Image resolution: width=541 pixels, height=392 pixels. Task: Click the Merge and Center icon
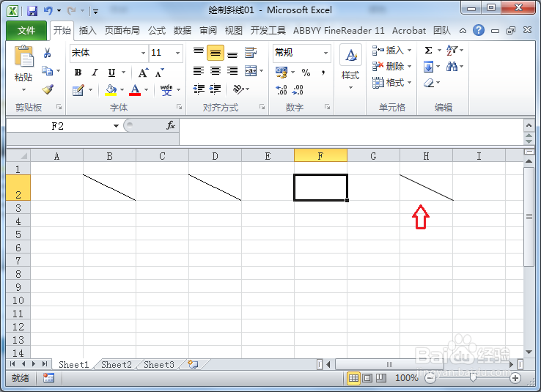[x=251, y=71]
